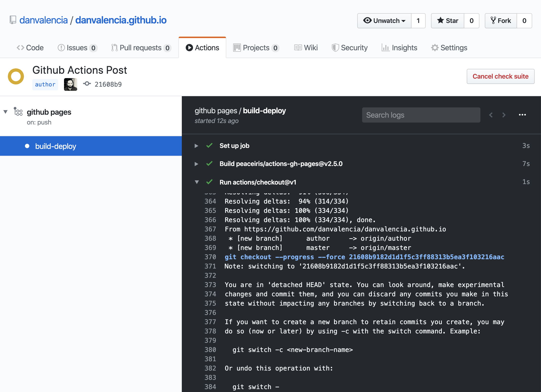Switch to the Insights tab
This screenshot has width=541, height=392.
click(x=399, y=48)
